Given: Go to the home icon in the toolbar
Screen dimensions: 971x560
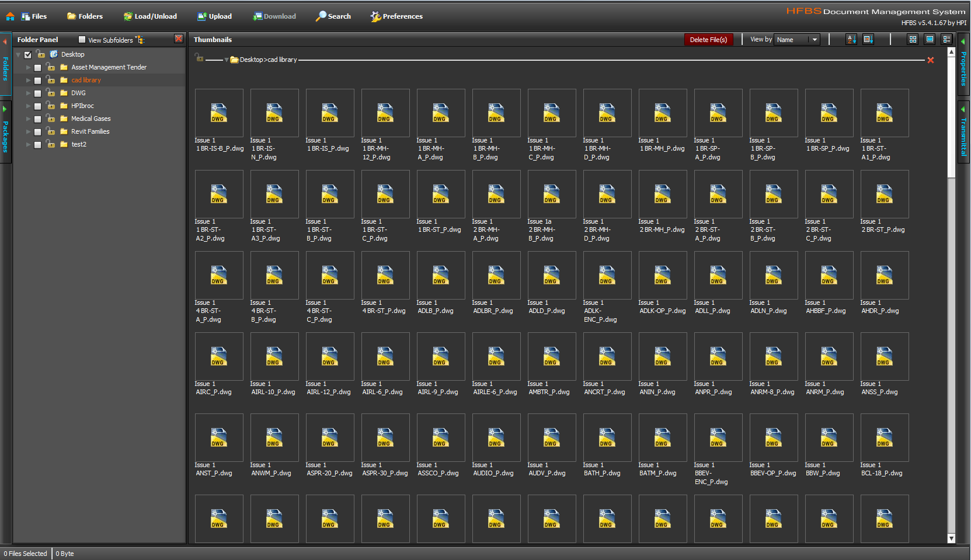Looking at the screenshot, I should pos(10,16).
